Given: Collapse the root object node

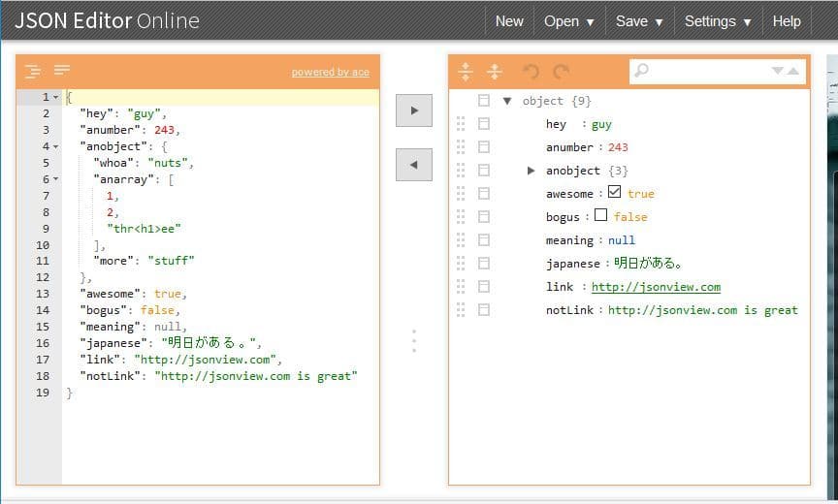Looking at the screenshot, I should coord(507,101).
